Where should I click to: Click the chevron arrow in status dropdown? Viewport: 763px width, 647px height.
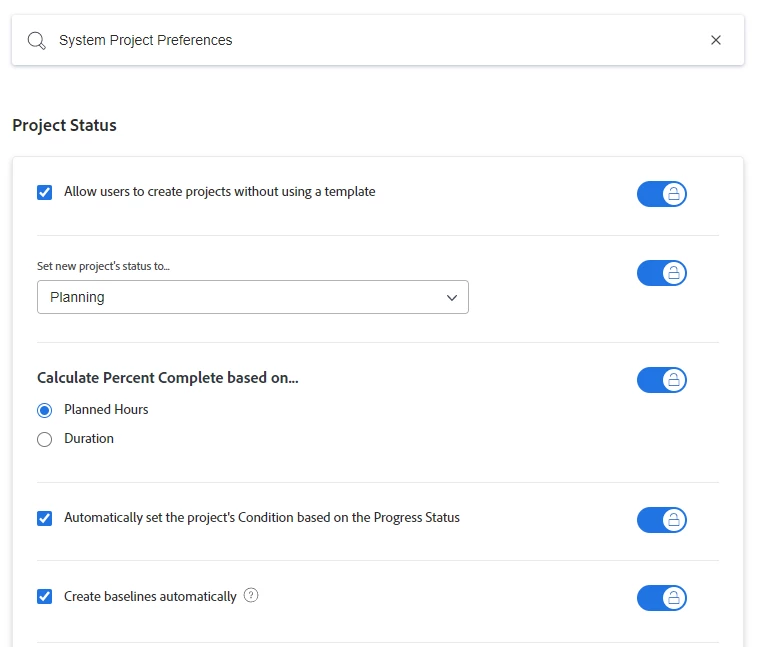452,297
